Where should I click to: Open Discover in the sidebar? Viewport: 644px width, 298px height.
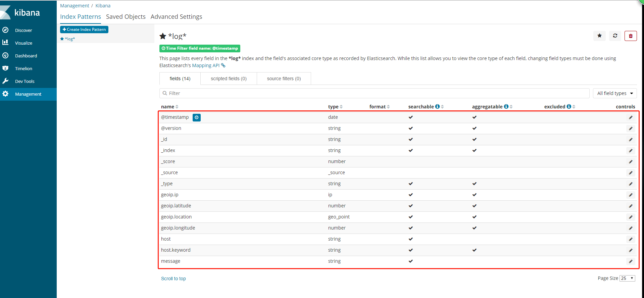23,30
